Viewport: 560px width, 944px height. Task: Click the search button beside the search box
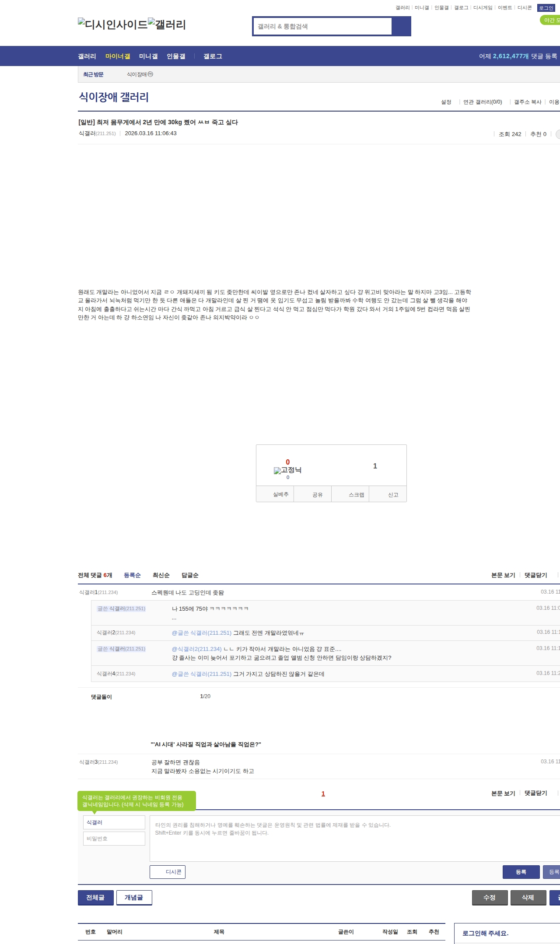401,26
